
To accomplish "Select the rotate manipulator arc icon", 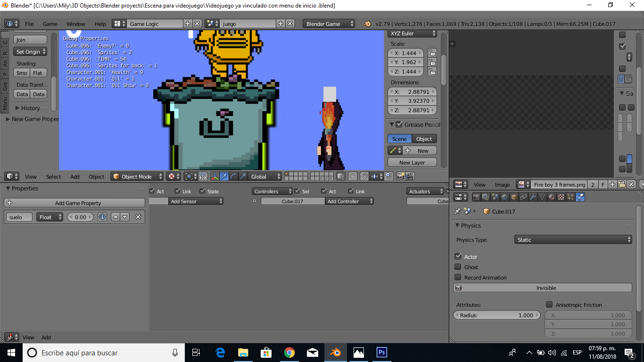I will (233, 176).
